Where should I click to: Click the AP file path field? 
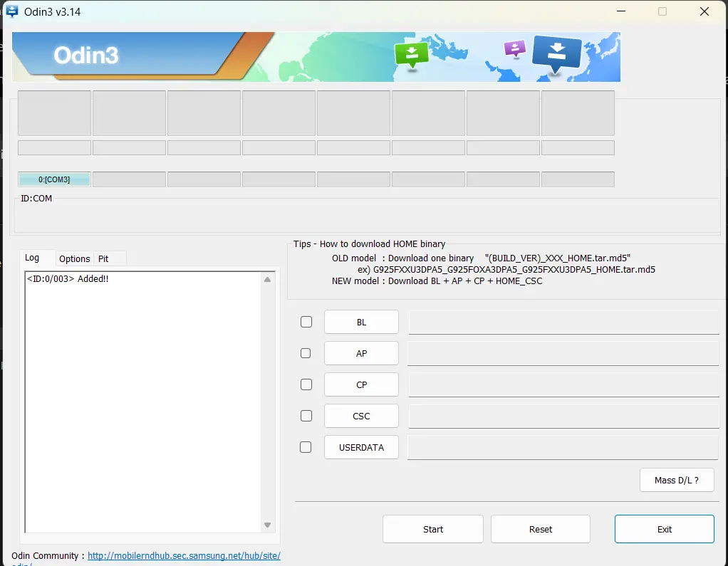(x=563, y=354)
